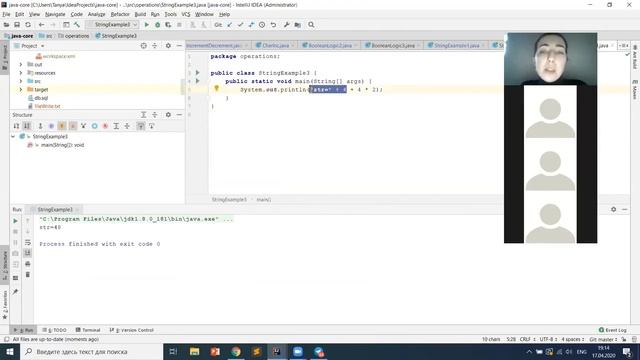Image resolution: width=640 pixels, height=360 pixels.
Task: Print console output with printer icon
Action: pos(28,264)
